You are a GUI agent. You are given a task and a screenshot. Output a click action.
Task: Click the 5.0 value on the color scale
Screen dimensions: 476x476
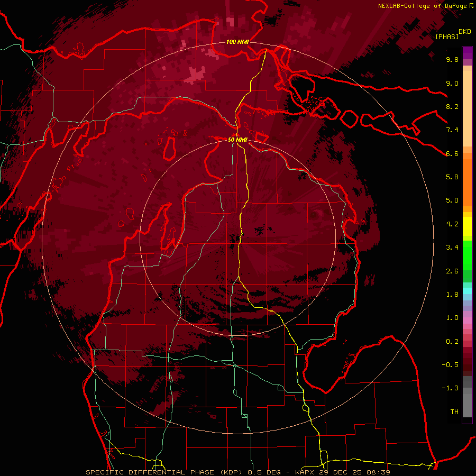(452, 200)
